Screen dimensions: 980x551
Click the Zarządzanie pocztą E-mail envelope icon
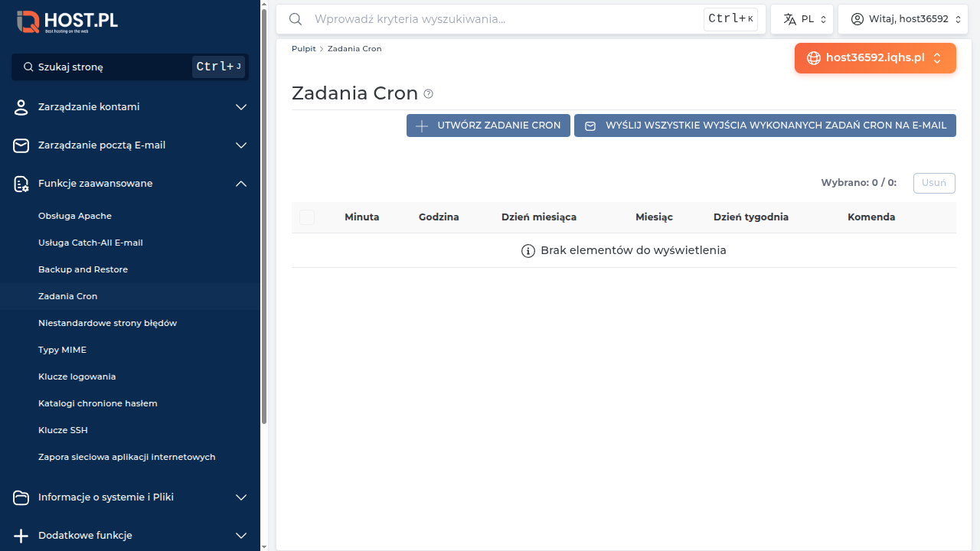click(x=21, y=145)
